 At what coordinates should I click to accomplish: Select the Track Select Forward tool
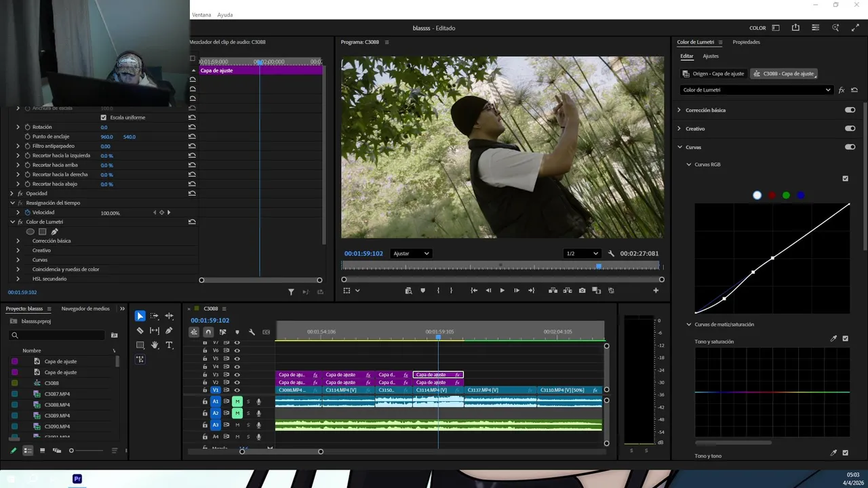point(155,316)
